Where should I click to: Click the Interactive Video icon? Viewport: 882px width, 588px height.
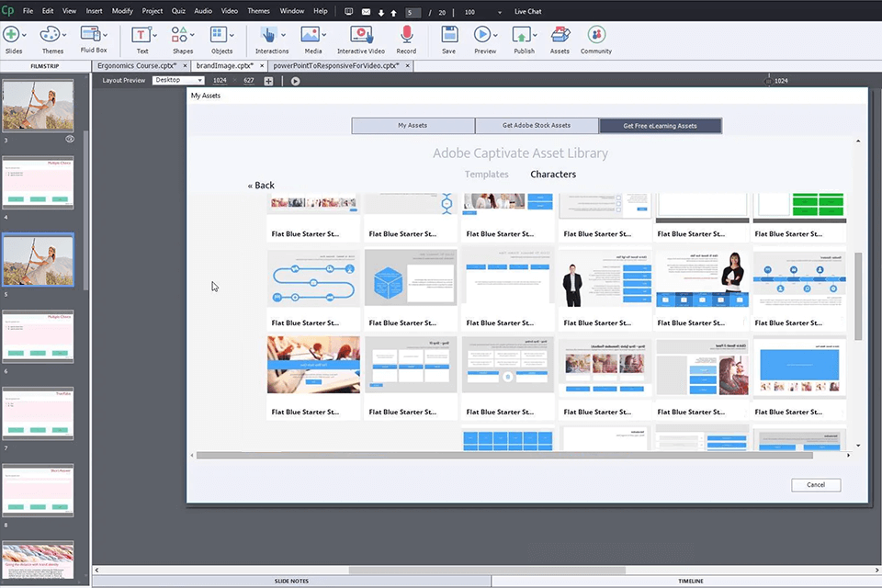point(361,35)
